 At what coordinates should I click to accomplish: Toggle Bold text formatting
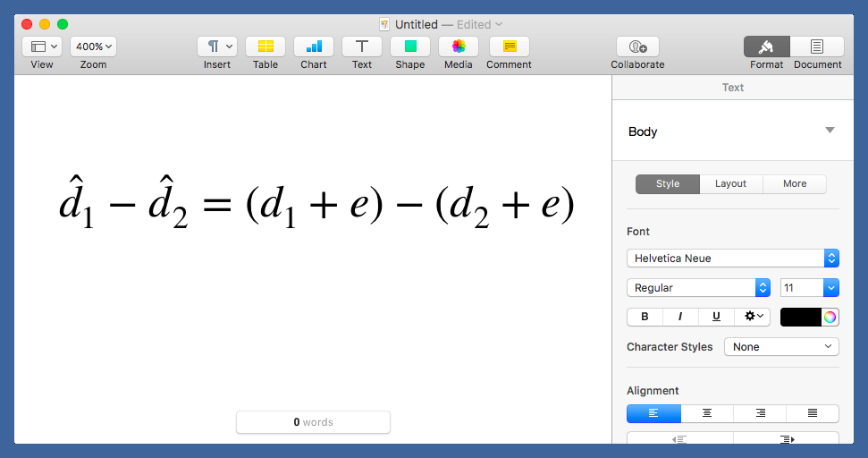click(645, 317)
